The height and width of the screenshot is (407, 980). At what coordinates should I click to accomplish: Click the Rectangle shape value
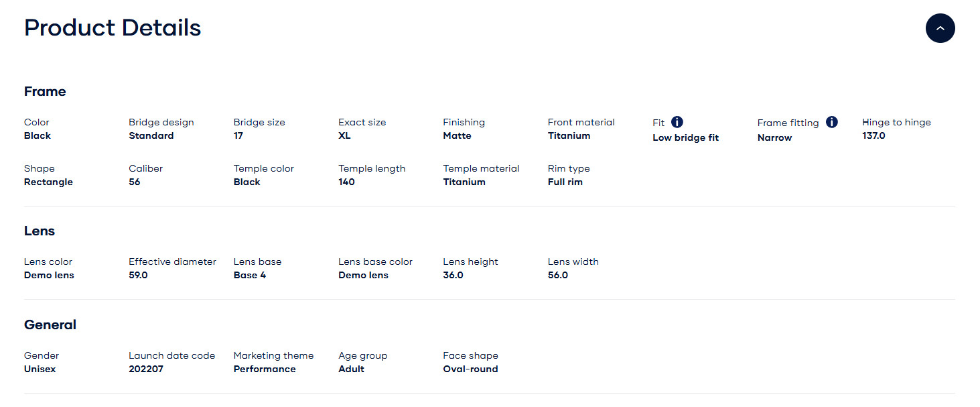click(x=48, y=182)
